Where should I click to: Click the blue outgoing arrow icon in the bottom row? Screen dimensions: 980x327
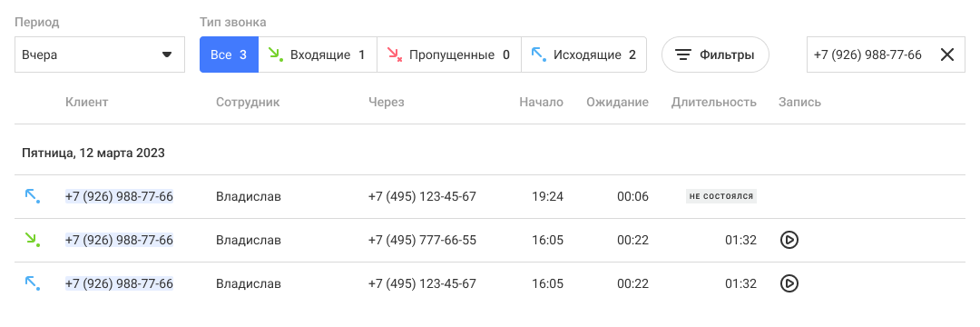pos(33,284)
